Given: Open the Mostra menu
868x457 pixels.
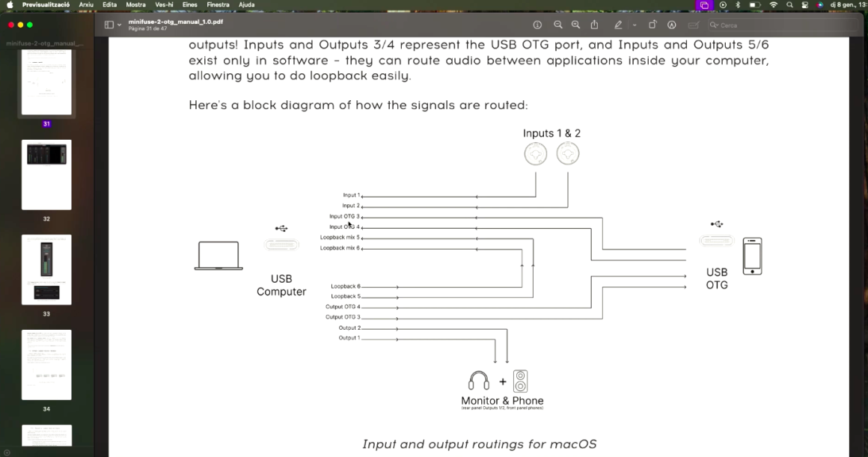Looking at the screenshot, I should pos(135,4).
